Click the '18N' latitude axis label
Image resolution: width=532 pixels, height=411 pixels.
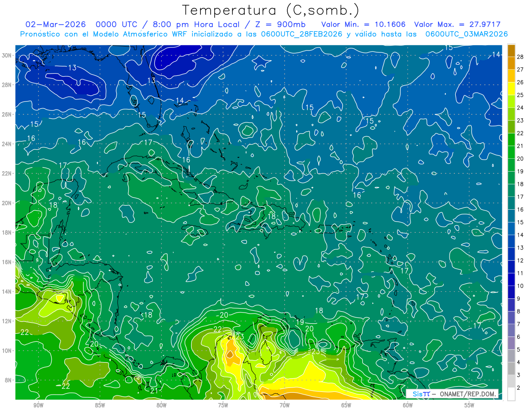(8, 232)
